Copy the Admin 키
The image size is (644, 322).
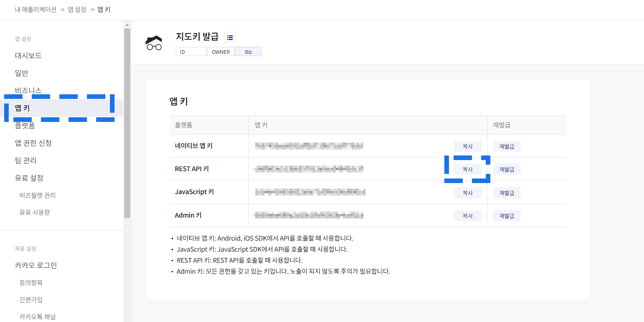(467, 216)
